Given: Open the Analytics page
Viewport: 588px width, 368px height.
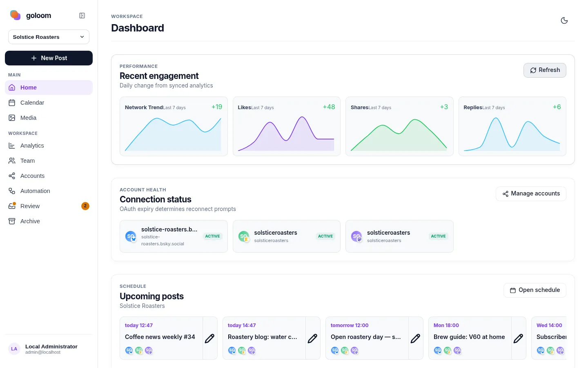Looking at the screenshot, I should click(49, 146).
